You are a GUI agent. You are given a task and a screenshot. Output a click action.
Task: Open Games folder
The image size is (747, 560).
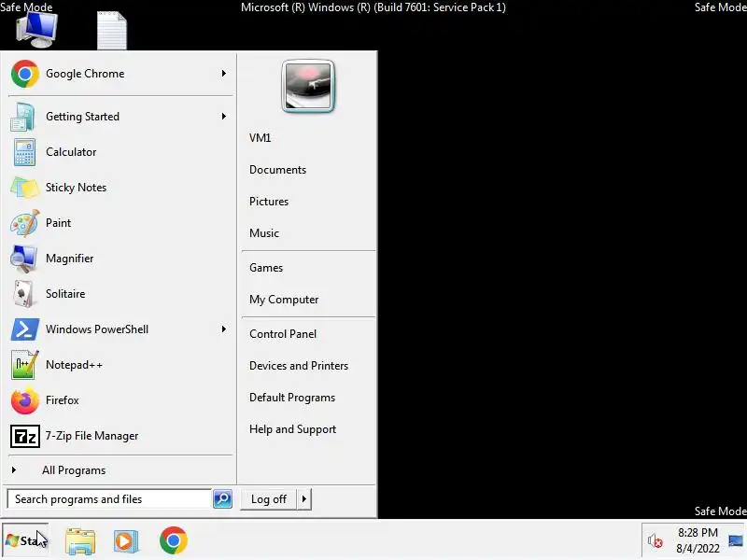pos(266,268)
